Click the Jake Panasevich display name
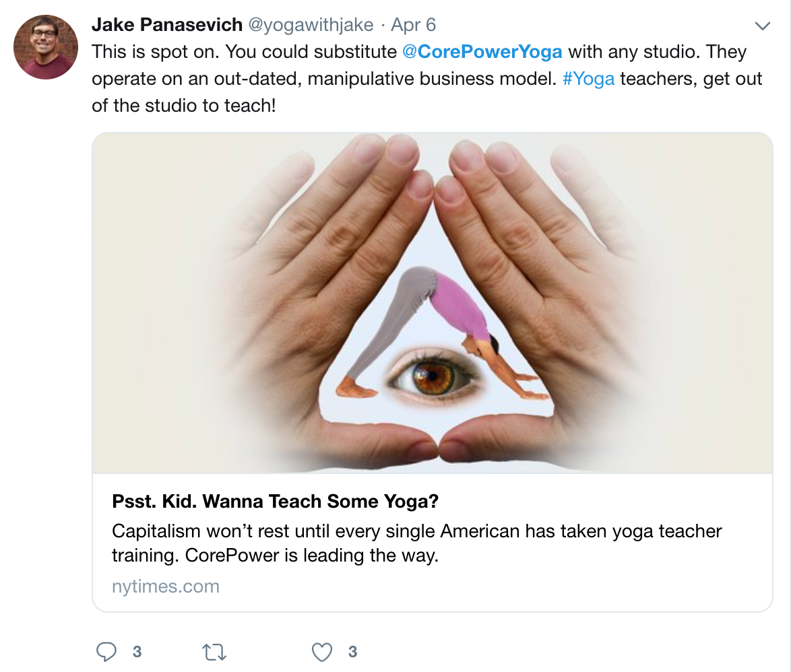 pos(167,24)
